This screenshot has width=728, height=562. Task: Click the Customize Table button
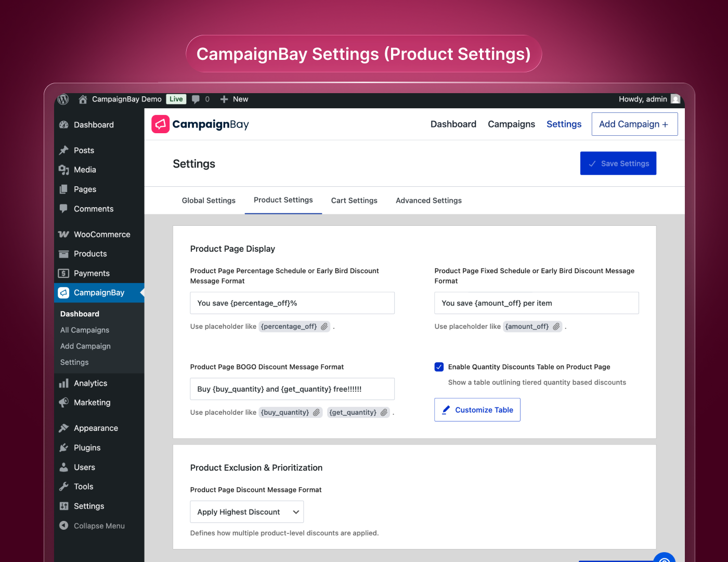pyautogui.click(x=477, y=410)
